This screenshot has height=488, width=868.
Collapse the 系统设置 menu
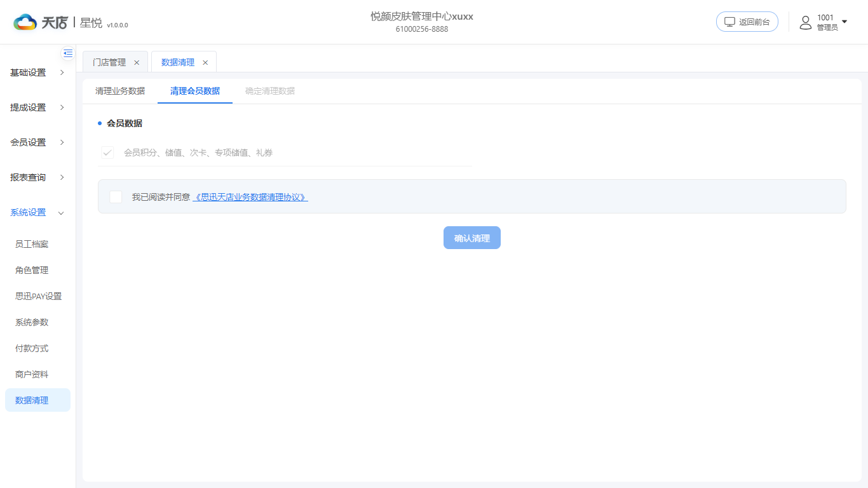[37, 212]
